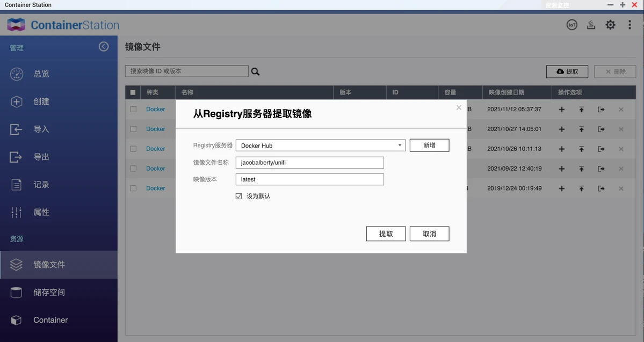Open 储存空间 in sidebar
Screen dimensions: 644x342
pyautogui.click(x=59, y=292)
